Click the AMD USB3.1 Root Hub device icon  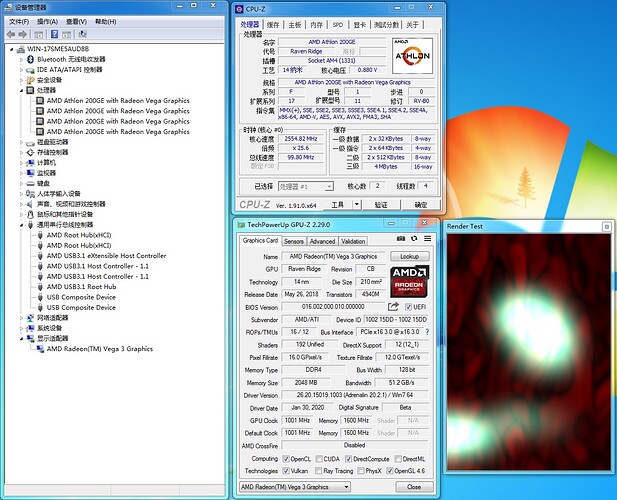40,287
